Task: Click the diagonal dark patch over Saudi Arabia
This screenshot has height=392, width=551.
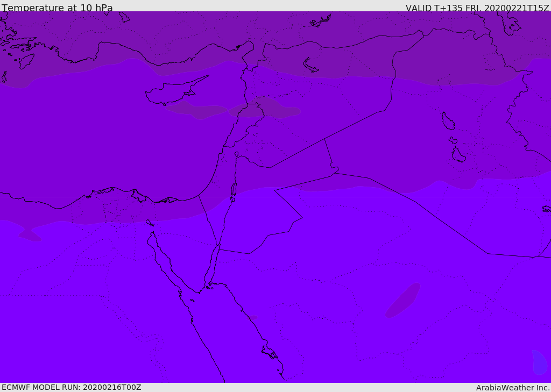Action: click(402, 300)
